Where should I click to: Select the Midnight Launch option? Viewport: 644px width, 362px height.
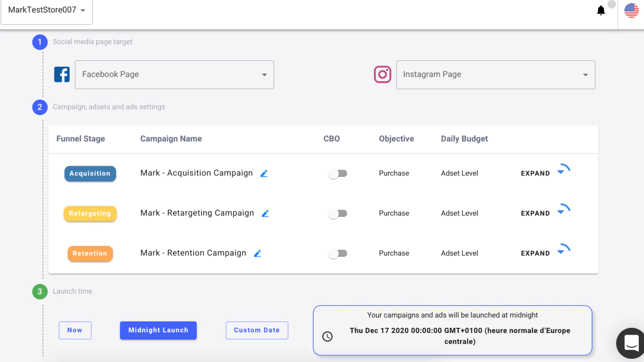158,330
